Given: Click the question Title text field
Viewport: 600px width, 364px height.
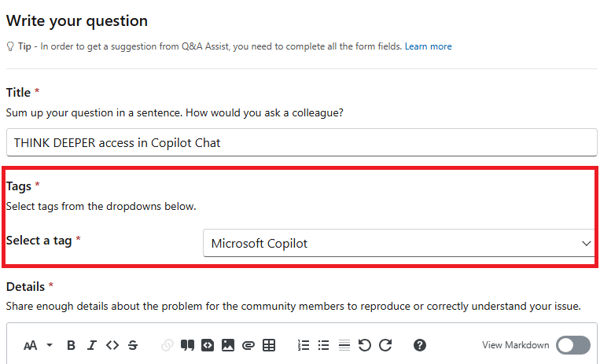Looking at the screenshot, I should click(x=300, y=143).
